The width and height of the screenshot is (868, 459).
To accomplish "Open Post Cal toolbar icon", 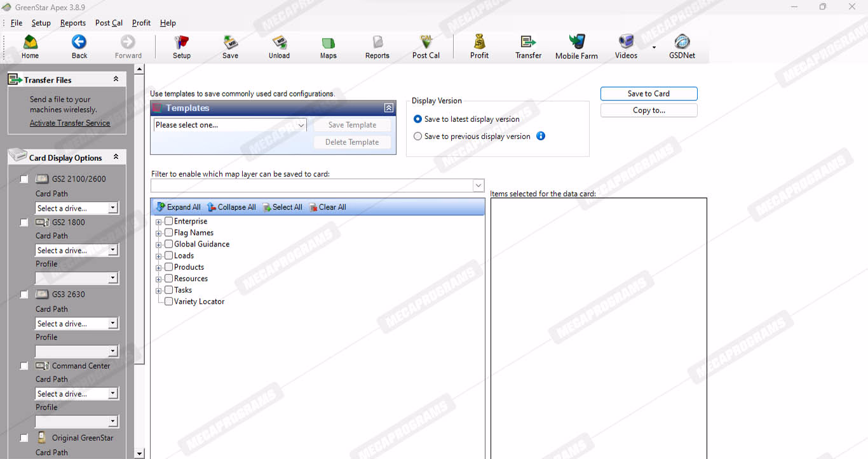I will pos(426,47).
